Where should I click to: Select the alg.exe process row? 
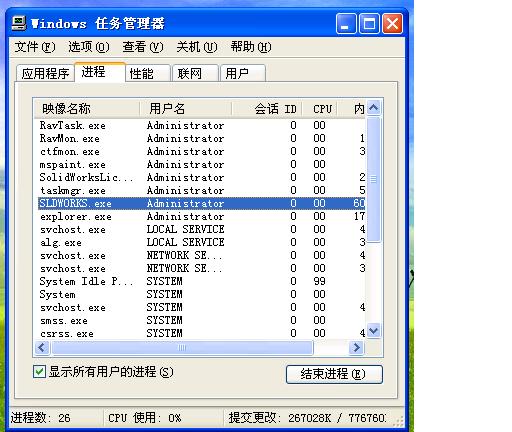pos(202,242)
